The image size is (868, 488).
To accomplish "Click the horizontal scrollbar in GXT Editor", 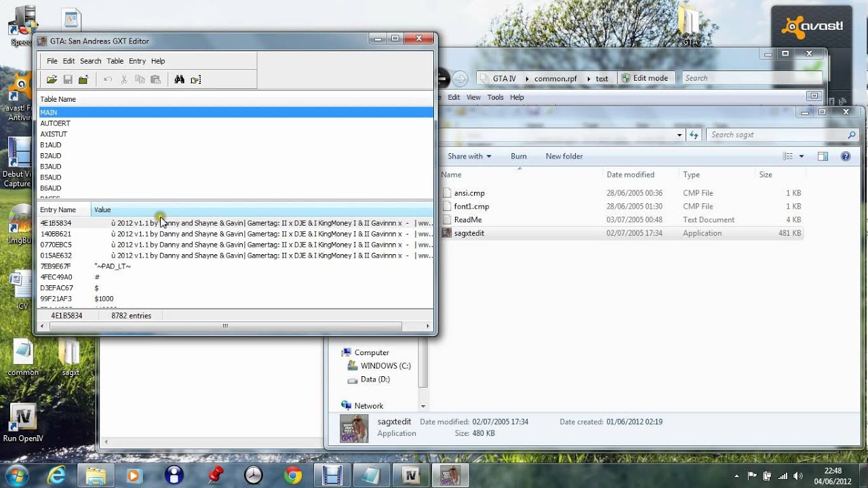I will click(225, 326).
